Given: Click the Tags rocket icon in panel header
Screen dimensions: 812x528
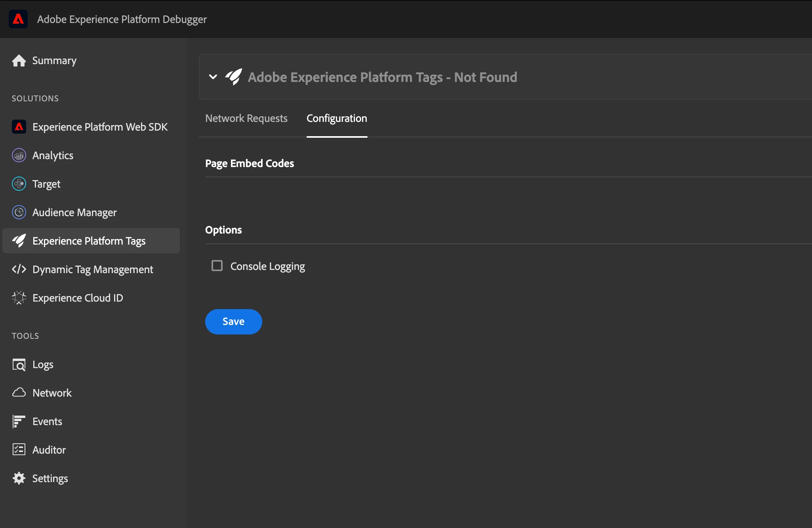Looking at the screenshot, I should point(234,76).
